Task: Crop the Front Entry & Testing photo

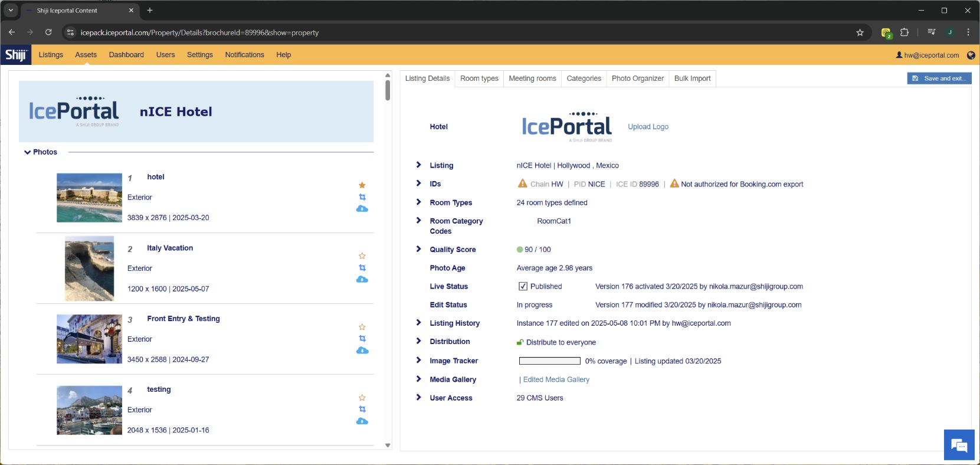Action: [x=362, y=339]
